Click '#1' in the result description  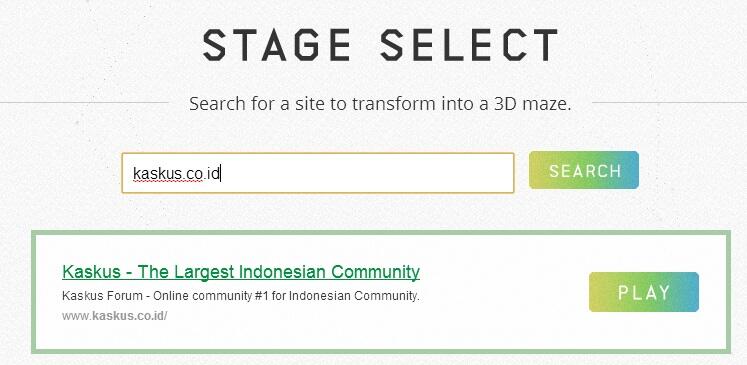[x=262, y=296]
